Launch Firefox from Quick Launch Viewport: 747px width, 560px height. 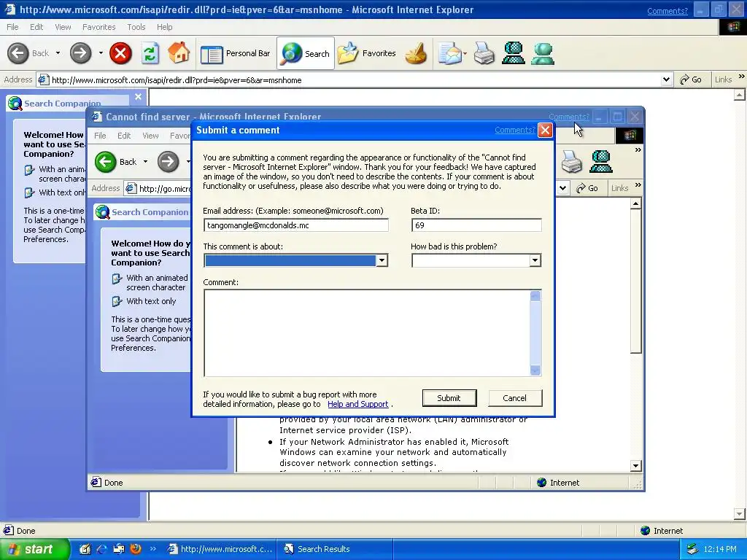[136, 549]
